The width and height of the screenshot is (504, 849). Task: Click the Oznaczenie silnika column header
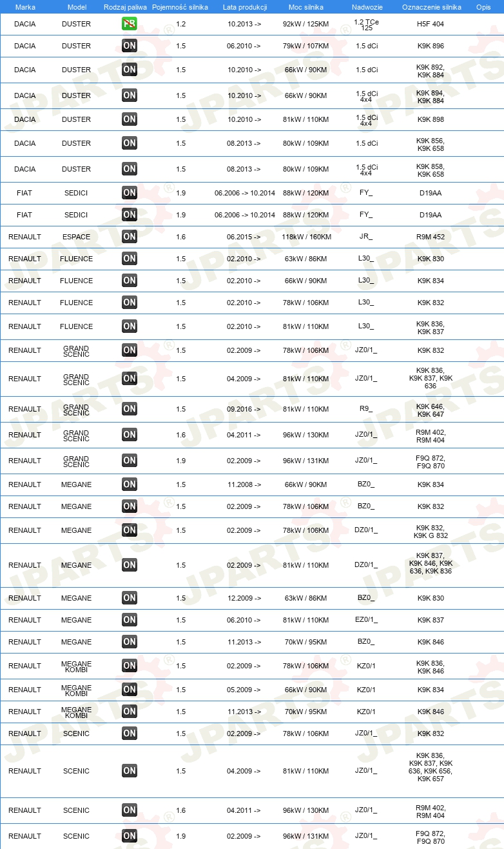(x=431, y=7)
